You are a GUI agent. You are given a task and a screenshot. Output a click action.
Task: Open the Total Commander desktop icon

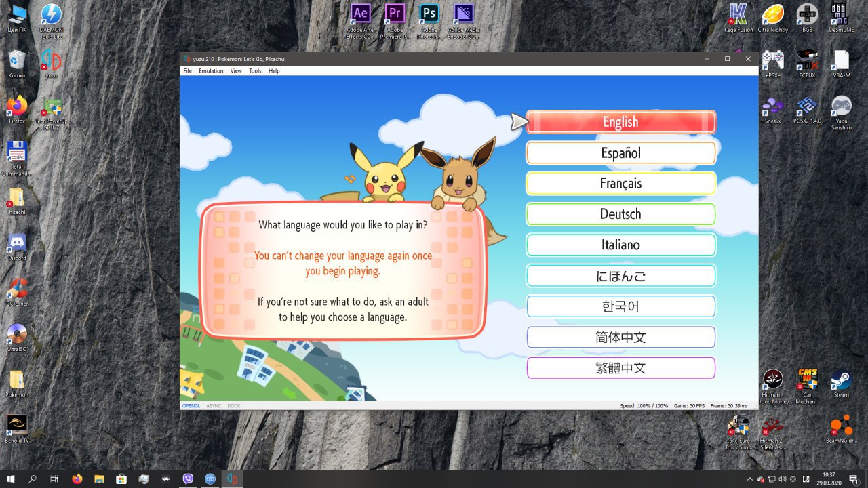point(17,158)
